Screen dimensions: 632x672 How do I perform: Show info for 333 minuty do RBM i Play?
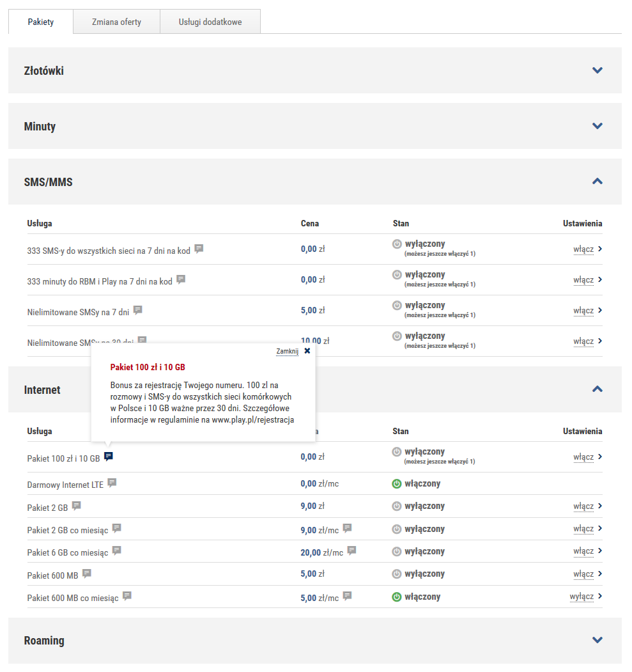(181, 279)
